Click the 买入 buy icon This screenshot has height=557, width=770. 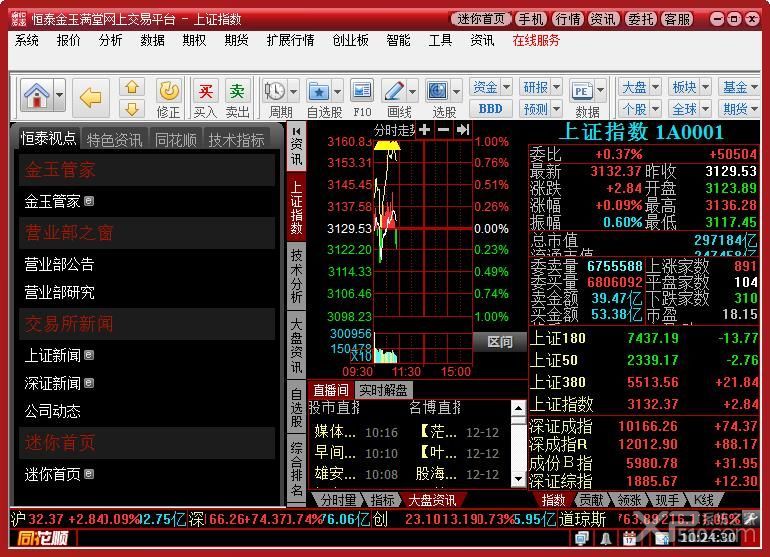[x=205, y=92]
